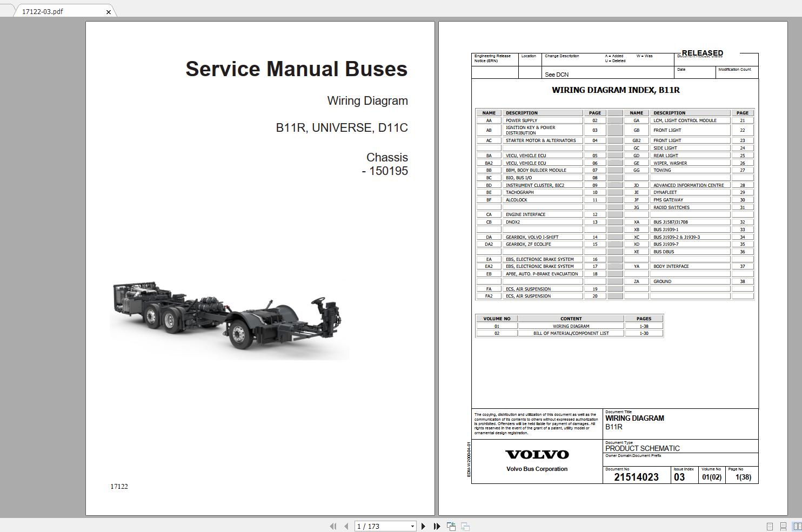Click document number 21514023
The width and height of the screenshot is (802, 532).
[x=636, y=477]
